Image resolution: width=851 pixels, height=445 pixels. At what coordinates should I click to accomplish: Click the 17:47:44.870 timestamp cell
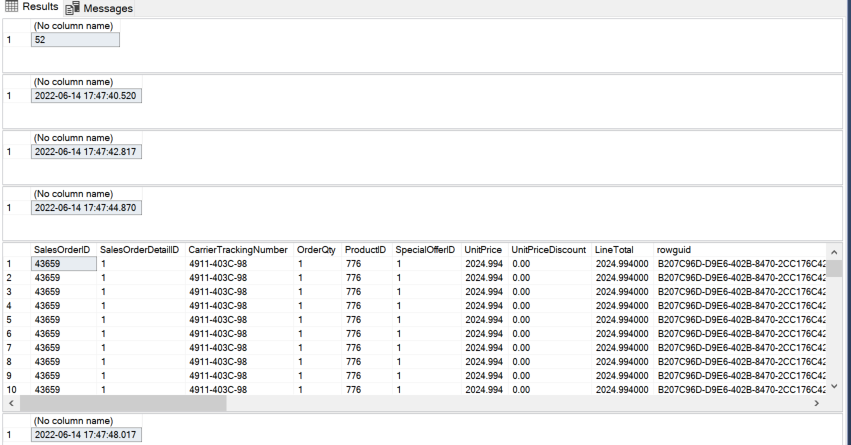85,208
